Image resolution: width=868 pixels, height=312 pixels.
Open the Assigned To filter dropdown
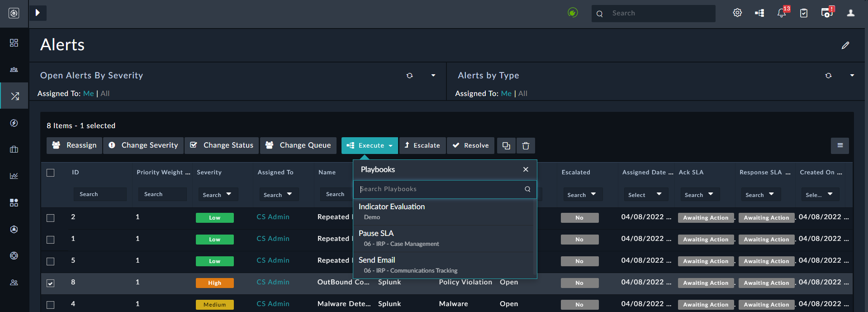(279, 194)
